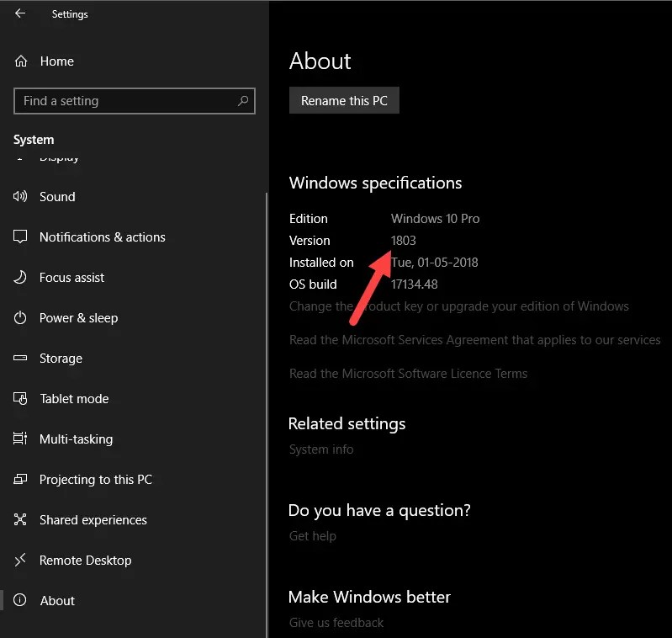Go to Notifications & actions

pos(102,237)
